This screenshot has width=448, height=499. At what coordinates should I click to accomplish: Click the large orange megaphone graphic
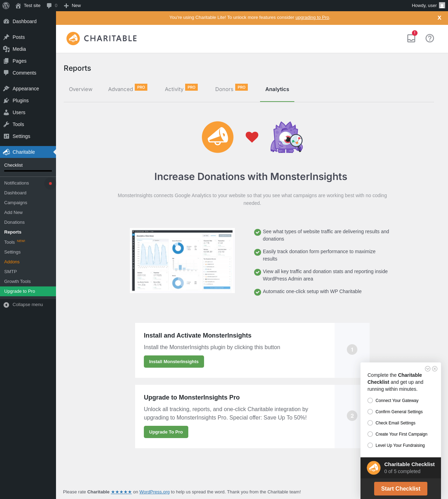tap(218, 137)
